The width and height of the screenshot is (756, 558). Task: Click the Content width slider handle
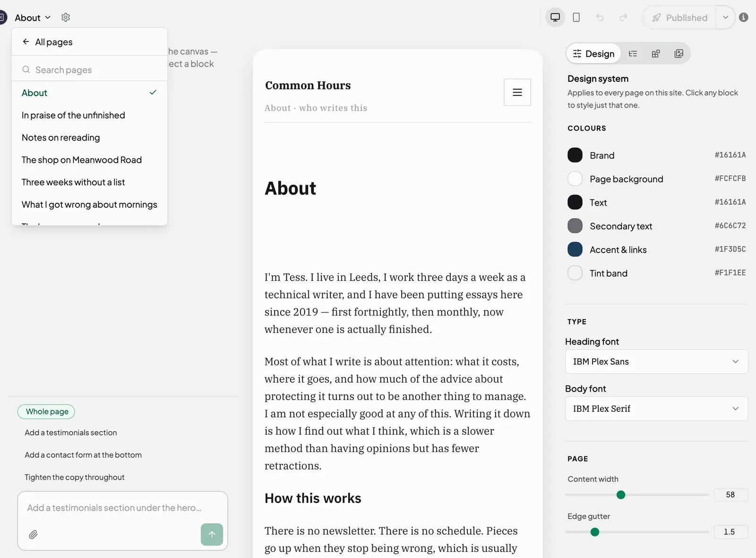click(x=621, y=495)
